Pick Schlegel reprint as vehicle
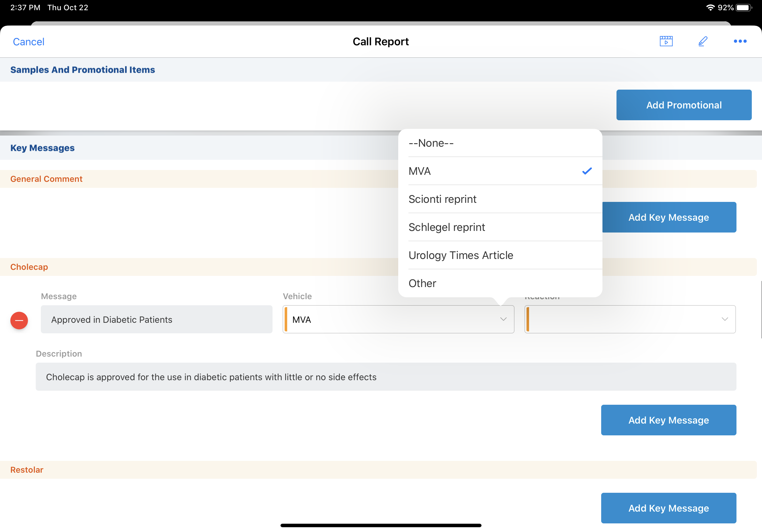 [447, 227]
